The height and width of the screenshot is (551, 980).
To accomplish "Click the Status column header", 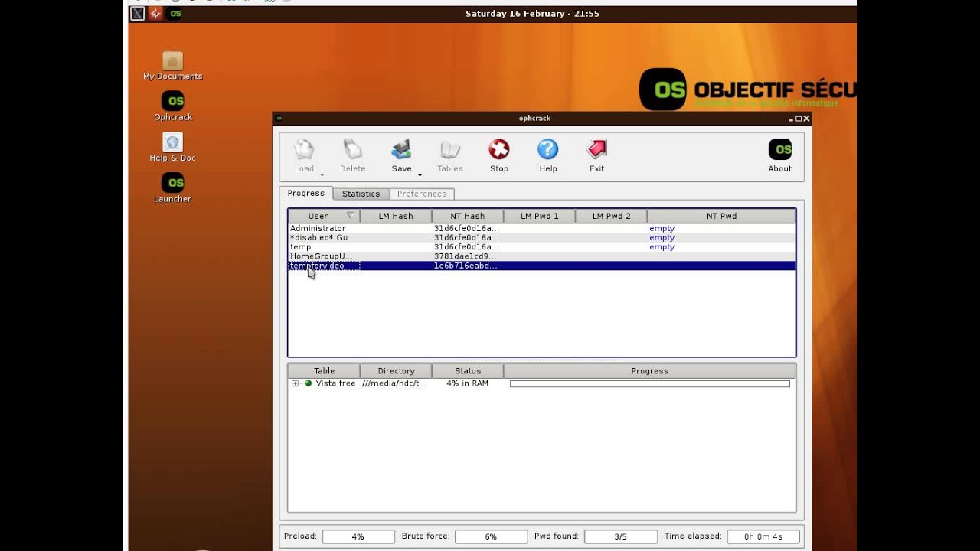I will click(x=468, y=371).
